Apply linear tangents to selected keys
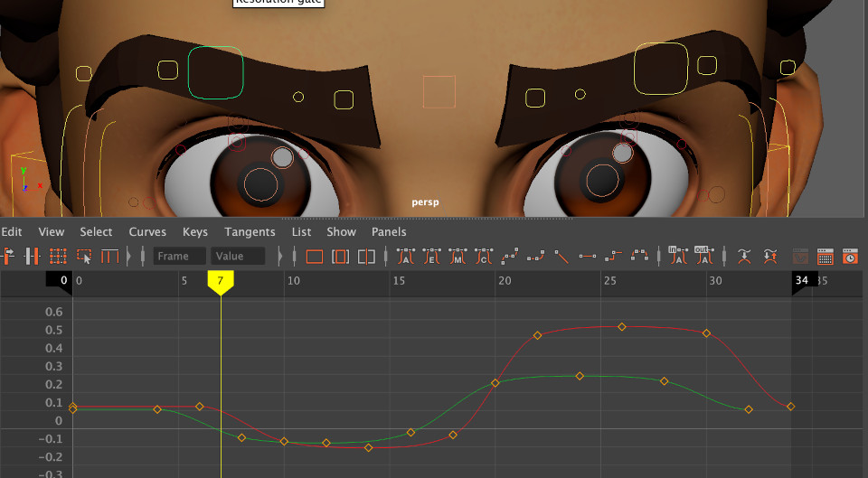 click(562, 257)
